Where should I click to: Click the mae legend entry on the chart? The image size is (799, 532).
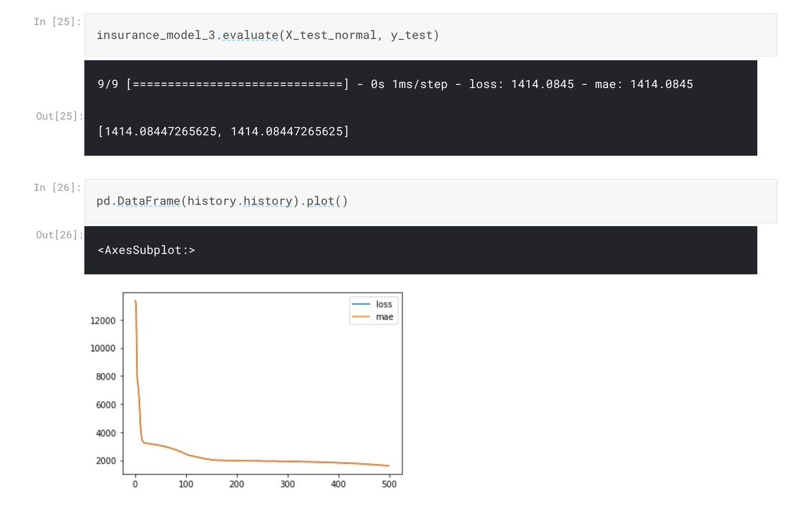[384, 317]
